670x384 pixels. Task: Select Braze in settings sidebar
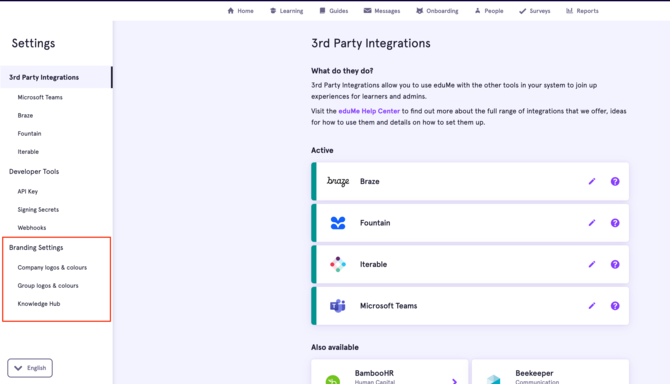(x=25, y=115)
